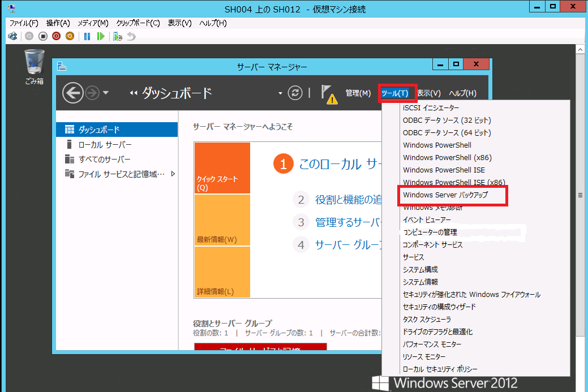Click the クイック スタート(Q) tile
The image size is (588, 392).
(222, 168)
